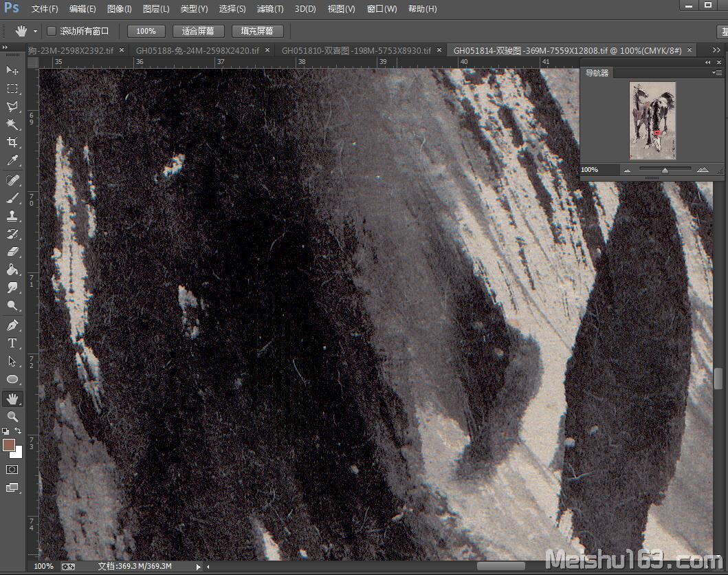
Task: Select the Crop tool
Action: 12,142
